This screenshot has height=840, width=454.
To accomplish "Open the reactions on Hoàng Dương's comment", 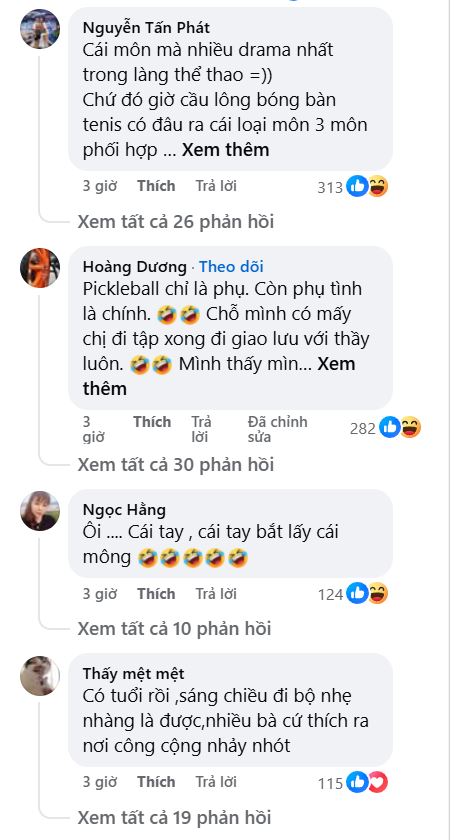I will 385,428.
